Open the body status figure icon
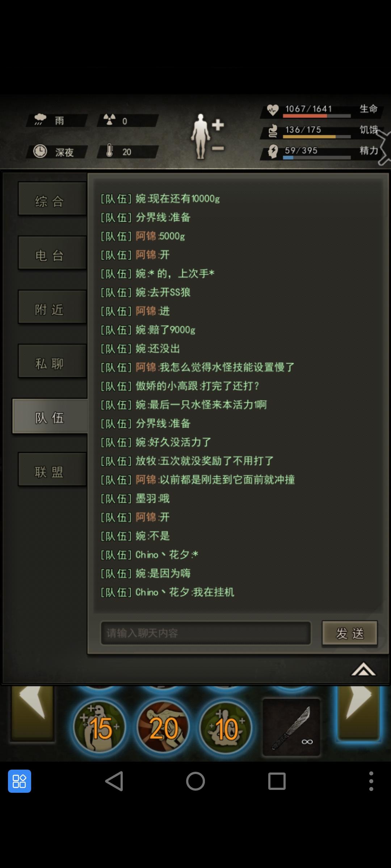391x868 pixels. tap(201, 136)
